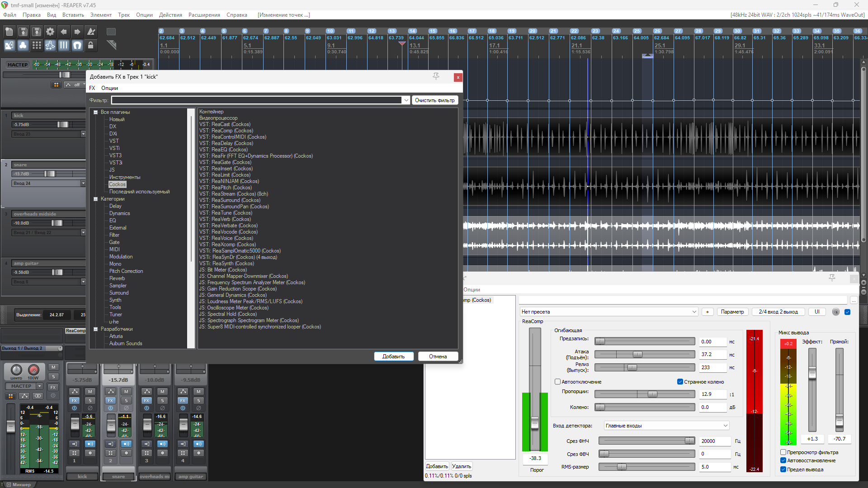Click the ReaComp wet/dry mix knob
The image size is (868, 488).
click(835, 312)
